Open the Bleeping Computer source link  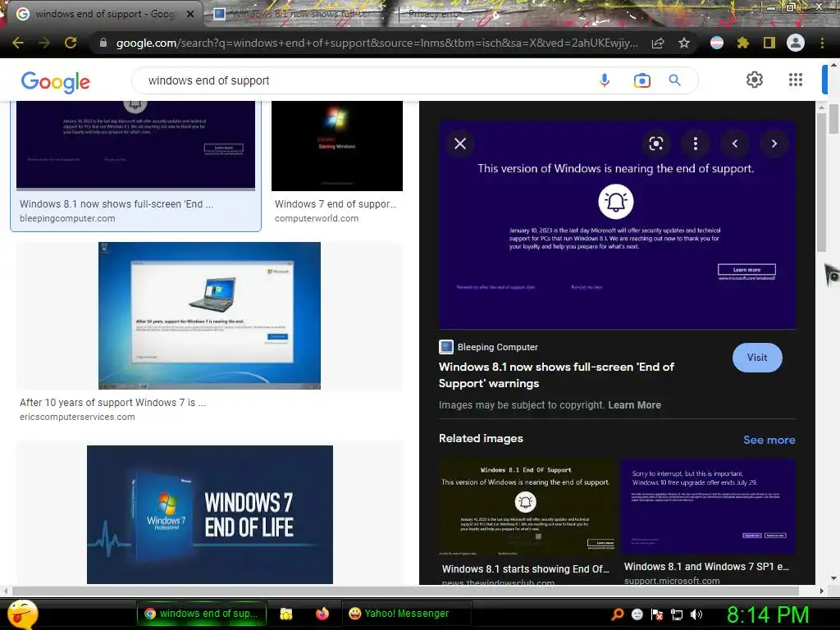(489, 347)
